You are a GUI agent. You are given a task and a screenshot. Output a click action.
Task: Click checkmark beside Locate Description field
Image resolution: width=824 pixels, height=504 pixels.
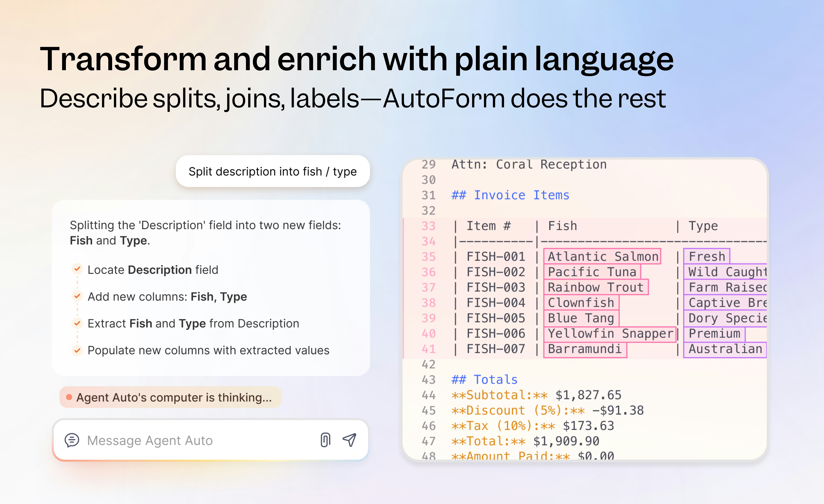coord(77,269)
